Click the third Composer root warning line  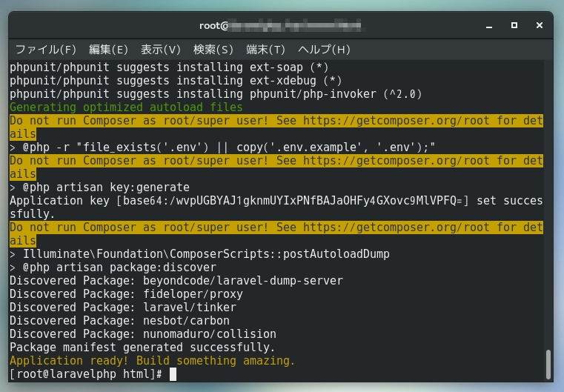(276, 233)
